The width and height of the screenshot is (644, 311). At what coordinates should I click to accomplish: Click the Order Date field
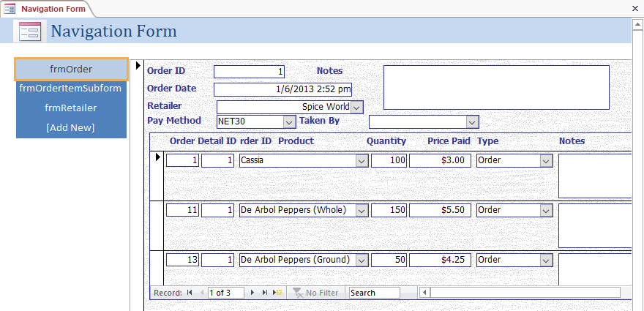(283, 89)
